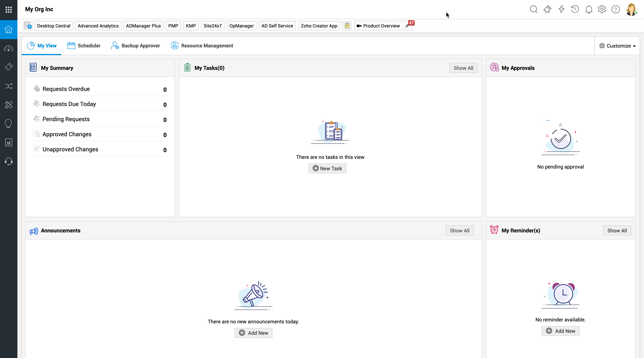This screenshot has height=358, width=644.
Task: Open the Requests Overdue summary row
Action: [66, 89]
